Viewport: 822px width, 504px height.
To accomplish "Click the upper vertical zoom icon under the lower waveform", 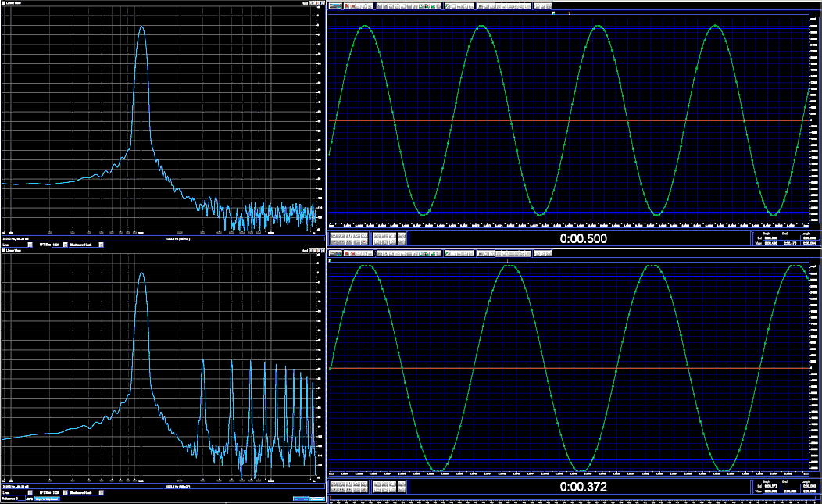I will (402, 484).
